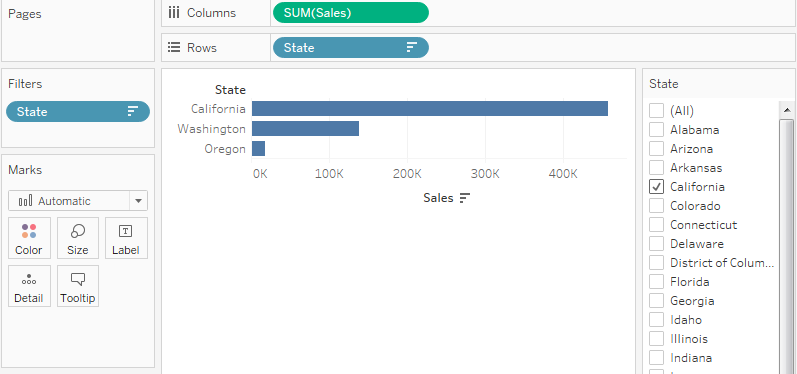Click the State pill on Rows shelf

click(351, 48)
